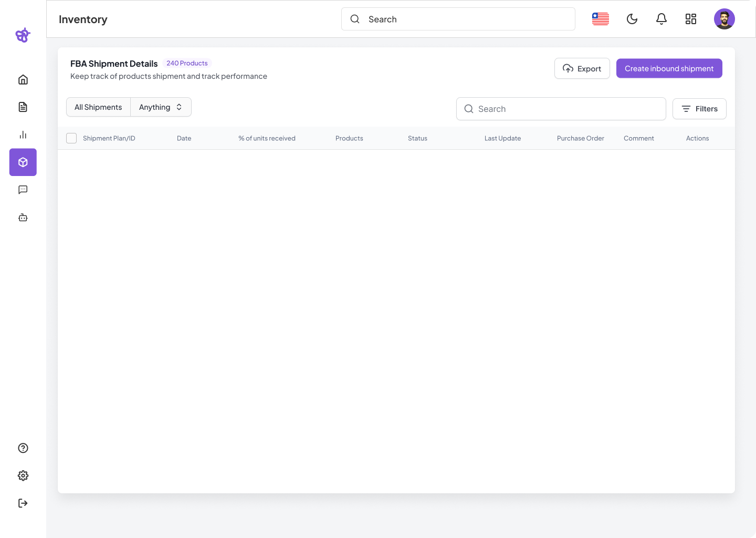This screenshot has height=538, width=756.
Task: Click Create inbound shipment button
Action: (x=669, y=68)
